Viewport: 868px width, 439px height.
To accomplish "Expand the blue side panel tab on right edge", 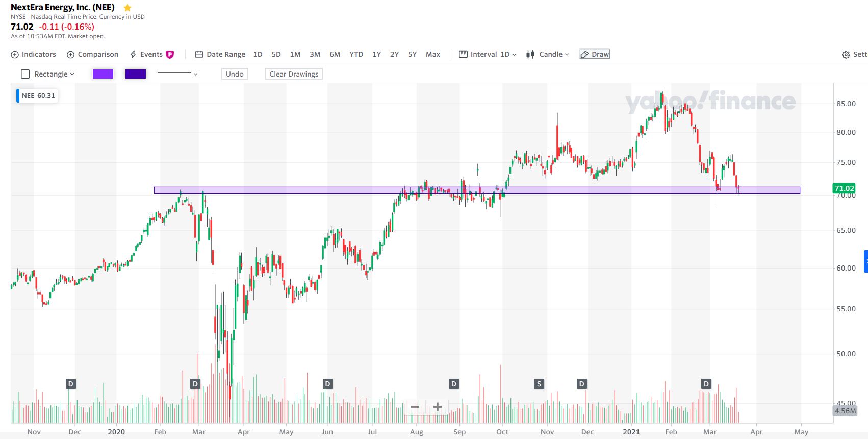I will click(x=866, y=261).
